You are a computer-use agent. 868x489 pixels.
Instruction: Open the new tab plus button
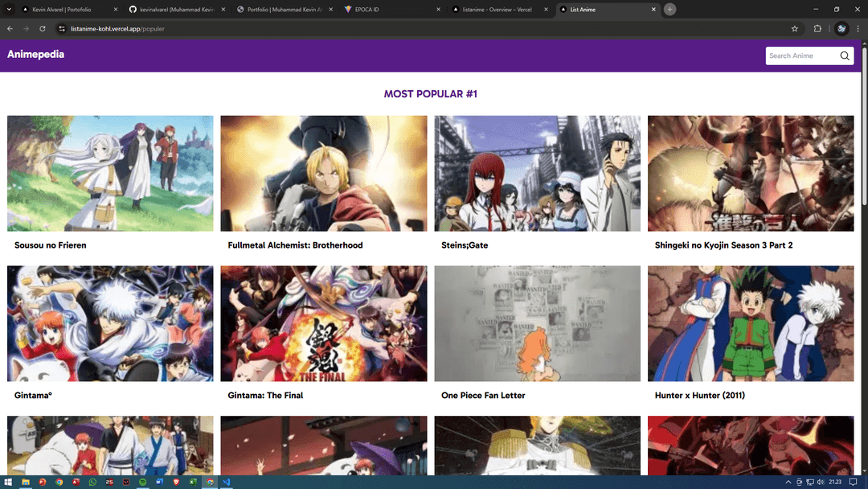tap(669, 10)
